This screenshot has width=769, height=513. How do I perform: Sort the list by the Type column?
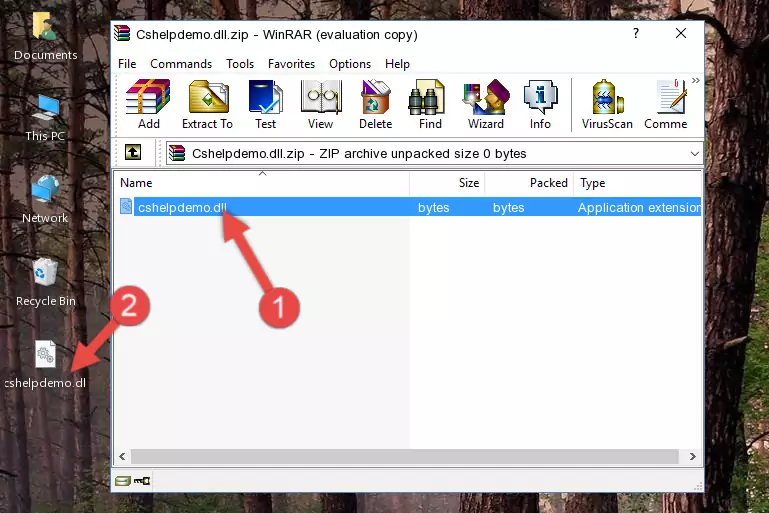point(638,183)
